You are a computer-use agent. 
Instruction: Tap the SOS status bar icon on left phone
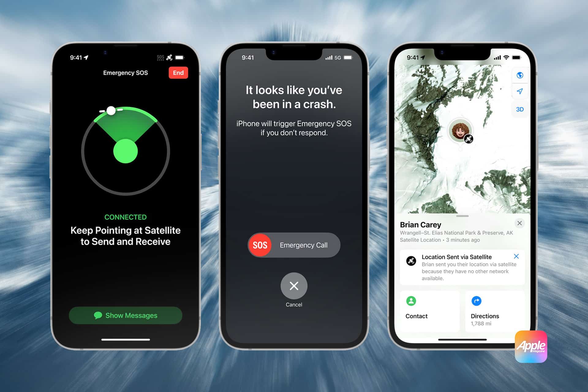pyautogui.click(x=155, y=54)
